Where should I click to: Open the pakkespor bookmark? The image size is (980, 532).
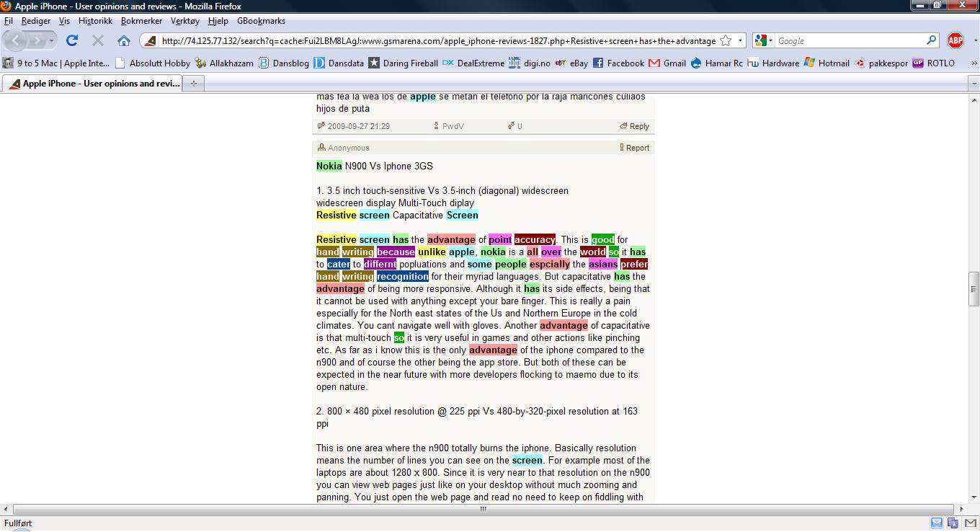pos(881,63)
